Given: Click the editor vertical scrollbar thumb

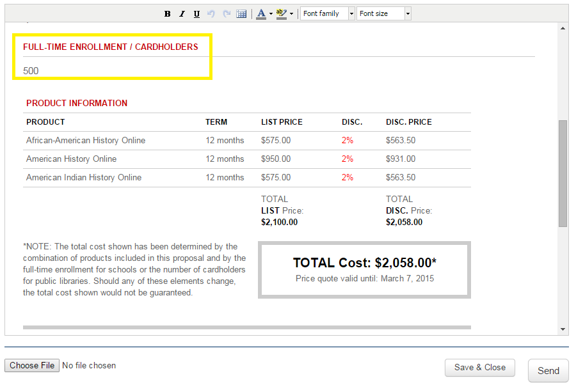Looking at the screenshot, I should 563,173.
